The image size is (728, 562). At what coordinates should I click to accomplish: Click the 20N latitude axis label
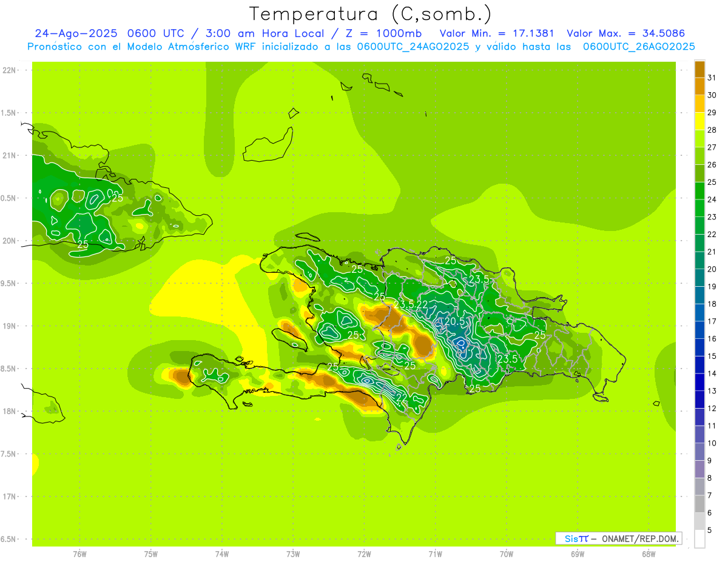(x=10, y=241)
